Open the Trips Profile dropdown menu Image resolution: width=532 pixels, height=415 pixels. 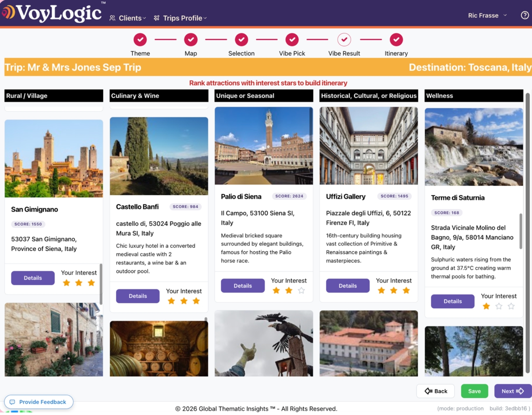[180, 18]
